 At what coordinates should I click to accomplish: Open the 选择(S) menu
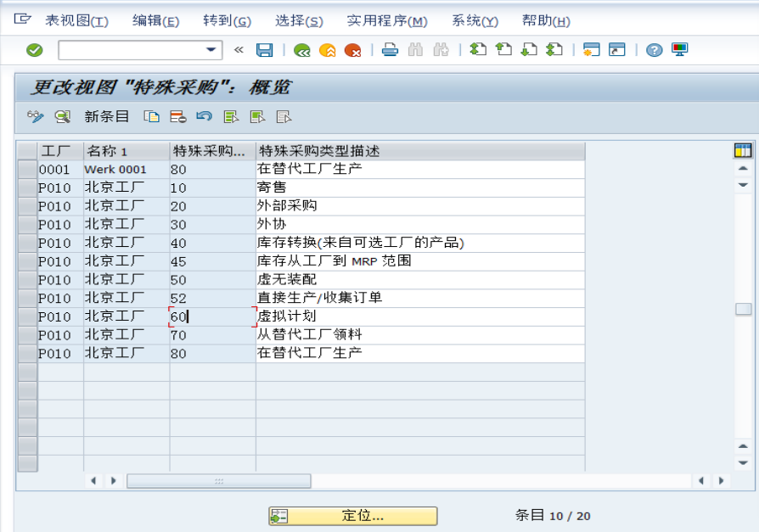(299, 21)
